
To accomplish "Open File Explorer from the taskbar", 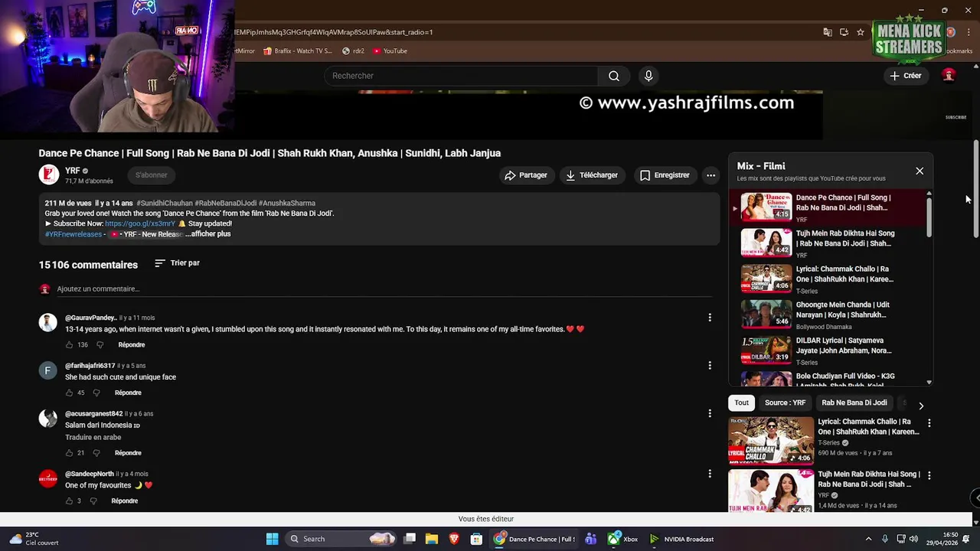I will pyautogui.click(x=432, y=539).
